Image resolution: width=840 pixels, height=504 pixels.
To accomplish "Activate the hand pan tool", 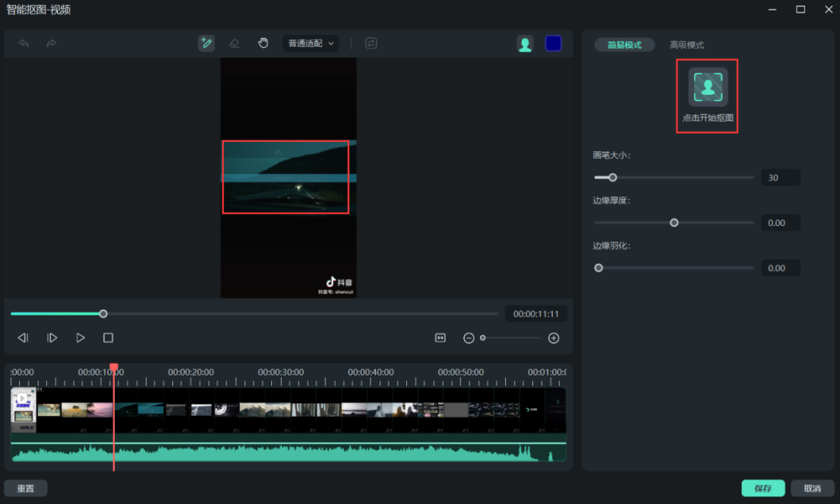I will coord(263,43).
